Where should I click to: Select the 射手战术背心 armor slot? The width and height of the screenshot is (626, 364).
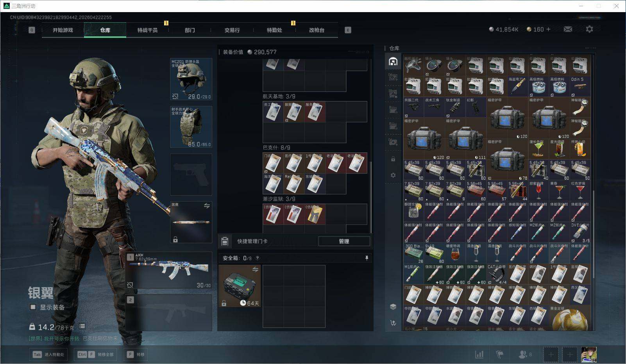click(x=191, y=127)
